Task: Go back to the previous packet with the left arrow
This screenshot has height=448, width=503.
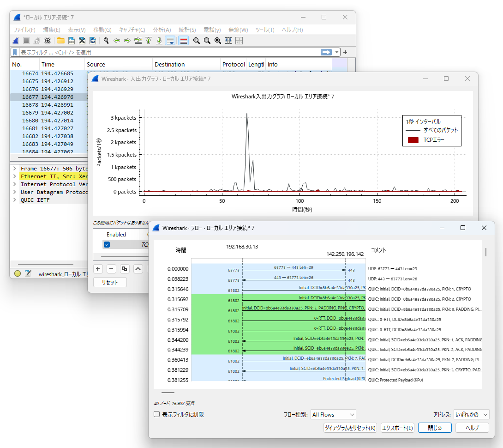Action: click(x=117, y=41)
